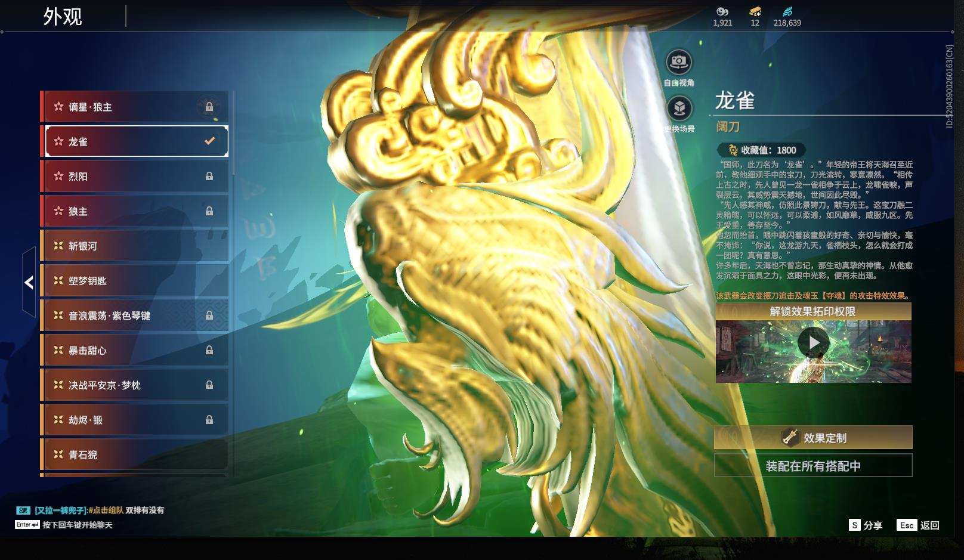Screen dimensions: 964x560
Task: Collapse the skin list with left arrow
Action: click(29, 283)
